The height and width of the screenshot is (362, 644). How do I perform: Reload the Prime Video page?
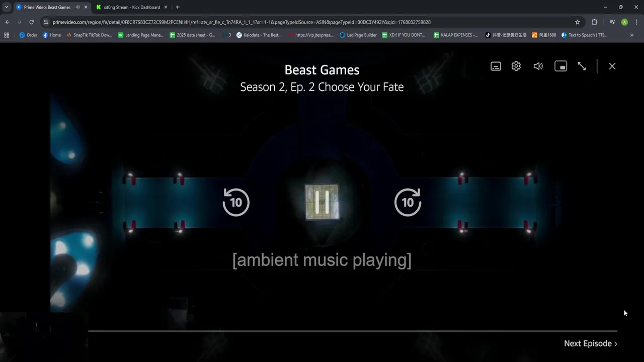(31, 22)
